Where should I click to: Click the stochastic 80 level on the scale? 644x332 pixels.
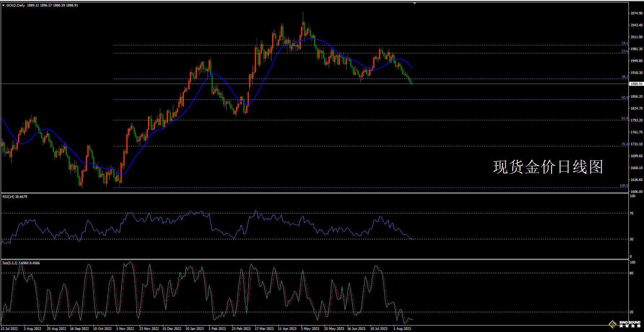tap(631, 273)
